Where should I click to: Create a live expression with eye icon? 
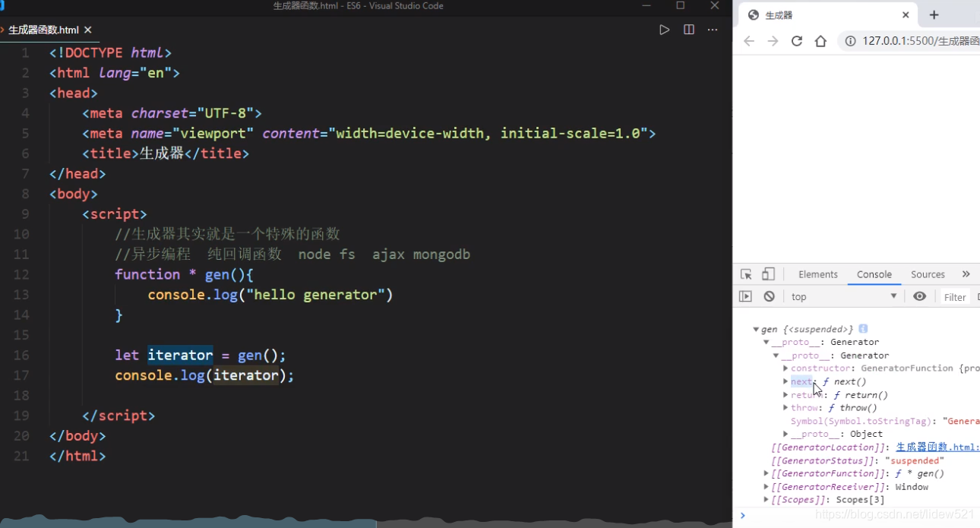[920, 296]
